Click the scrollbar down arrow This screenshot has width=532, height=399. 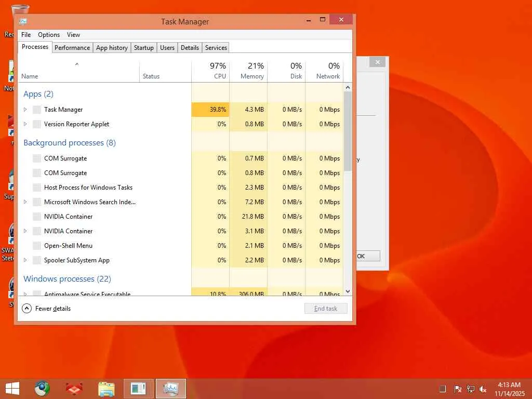[x=348, y=291]
